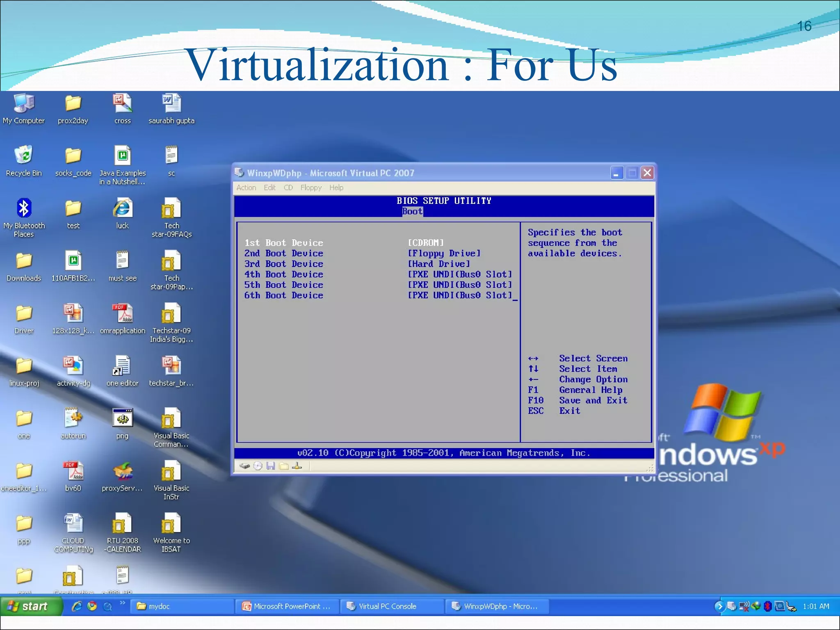Close the WinxpWDphp Virtual PC window
840x630 pixels.
(647, 173)
